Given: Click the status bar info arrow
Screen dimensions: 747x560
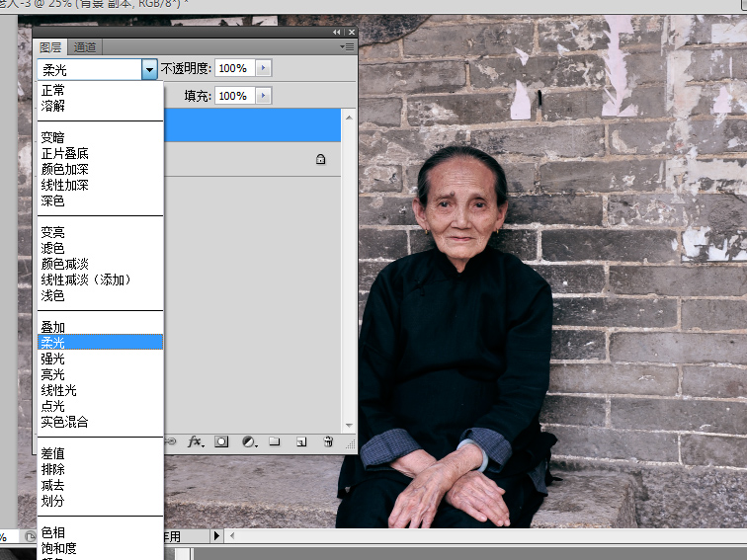Looking at the screenshot, I should click(217, 536).
